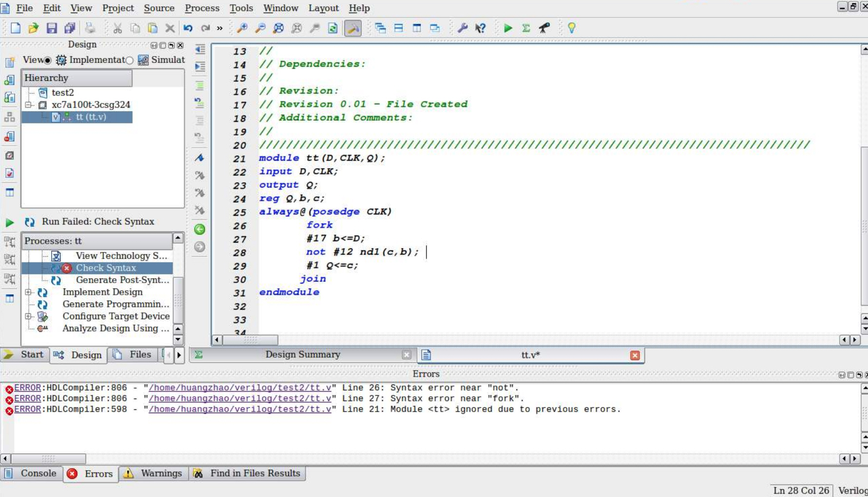Open the Start panel tab
868x497 pixels.
(24, 355)
